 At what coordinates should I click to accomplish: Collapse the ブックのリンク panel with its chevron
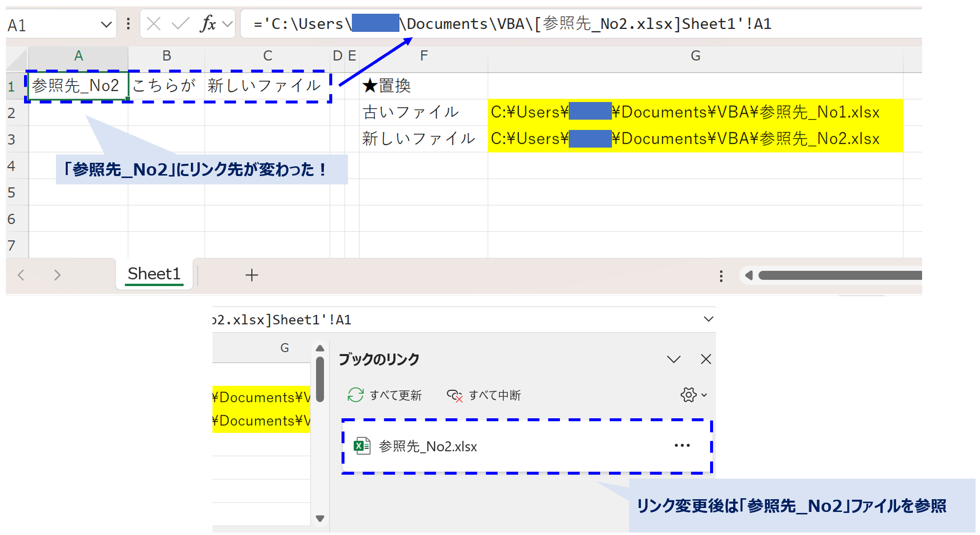[674, 359]
